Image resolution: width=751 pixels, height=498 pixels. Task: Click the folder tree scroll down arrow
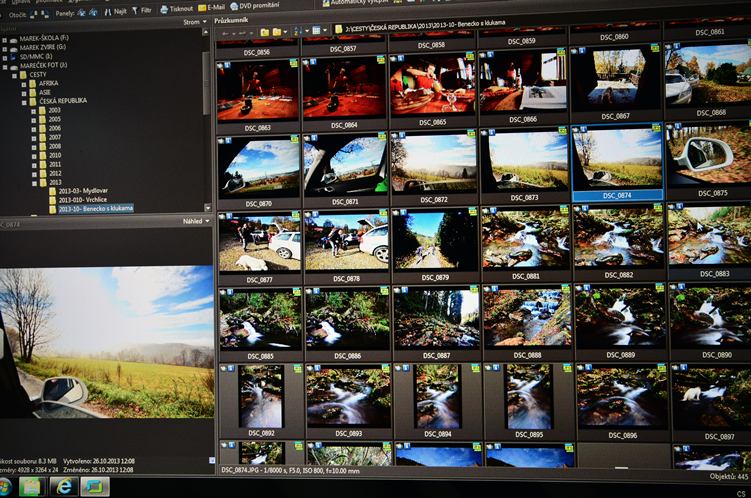[x=207, y=208]
